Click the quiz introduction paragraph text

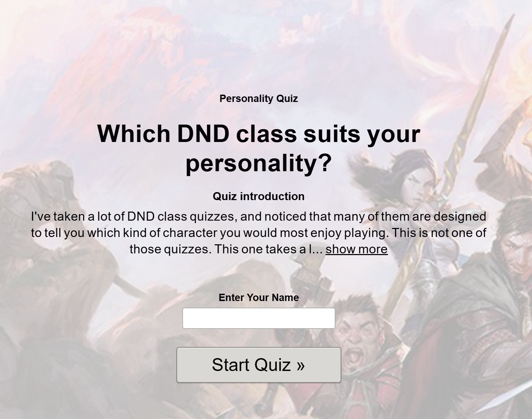[259, 232]
